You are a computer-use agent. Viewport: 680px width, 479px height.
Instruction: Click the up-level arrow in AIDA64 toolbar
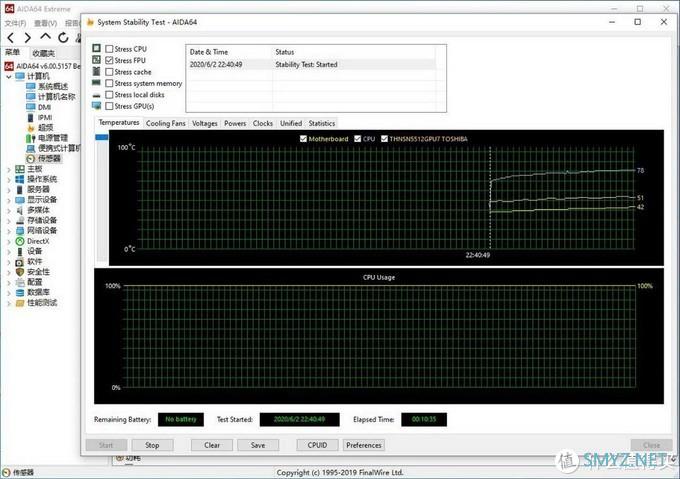(45, 37)
